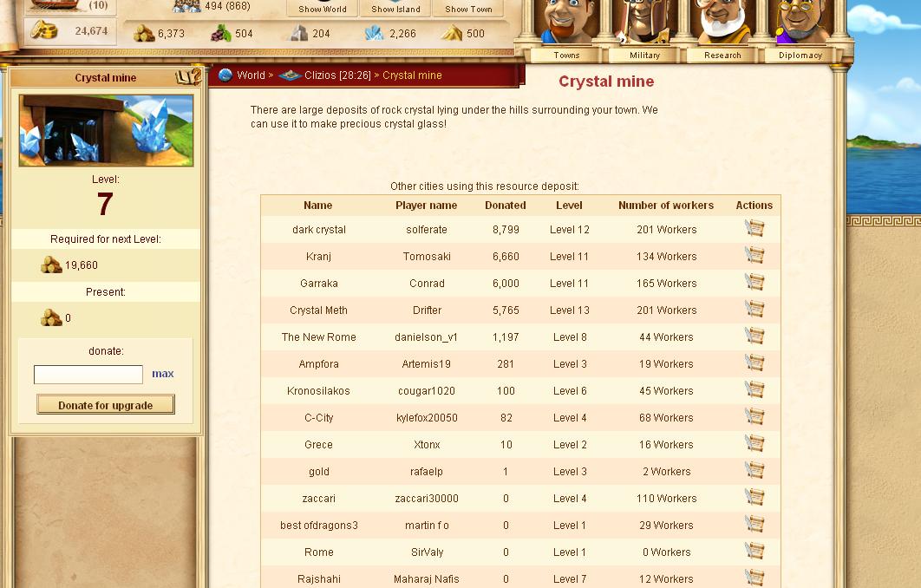This screenshot has height=588, width=921.
Task: Click the Crystal mine help icon
Action: (188, 76)
